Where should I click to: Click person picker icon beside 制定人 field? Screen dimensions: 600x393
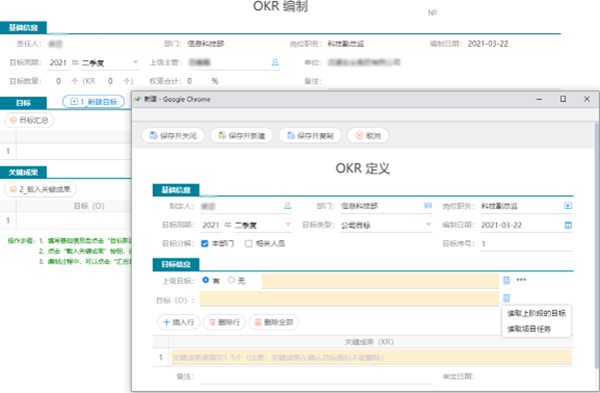(288, 206)
